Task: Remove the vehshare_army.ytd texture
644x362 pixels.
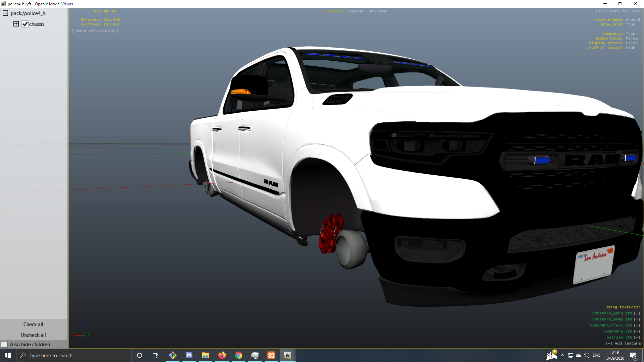Action: click(x=637, y=319)
